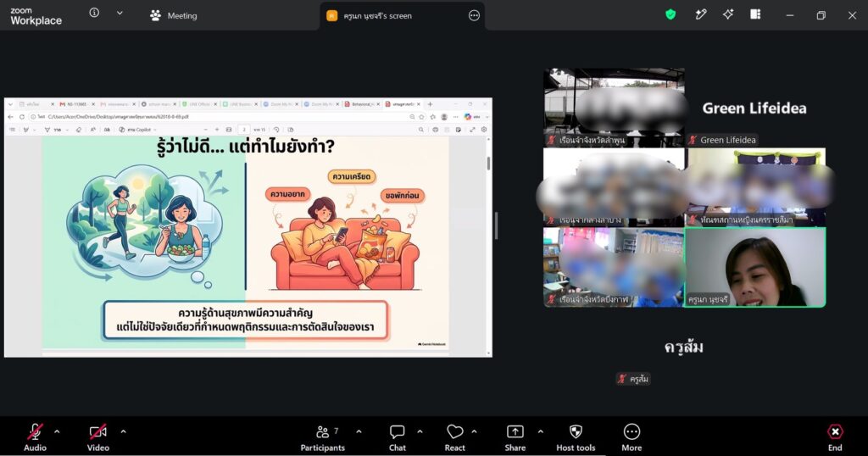This screenshot has height=456, width=868.
Task: Click the PDF vertical scrollbar thumb
Action: pos(488,164)
